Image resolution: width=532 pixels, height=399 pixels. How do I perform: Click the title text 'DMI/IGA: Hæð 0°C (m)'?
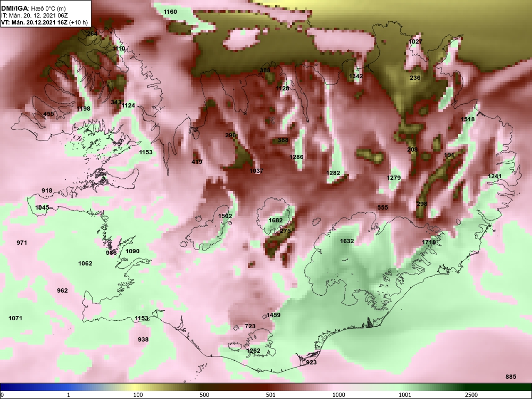pyautogui.click(x=33, y=9)
